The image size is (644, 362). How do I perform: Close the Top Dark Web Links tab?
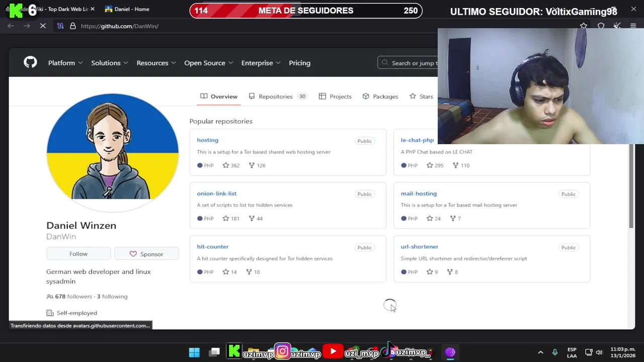tap(92, 9)
